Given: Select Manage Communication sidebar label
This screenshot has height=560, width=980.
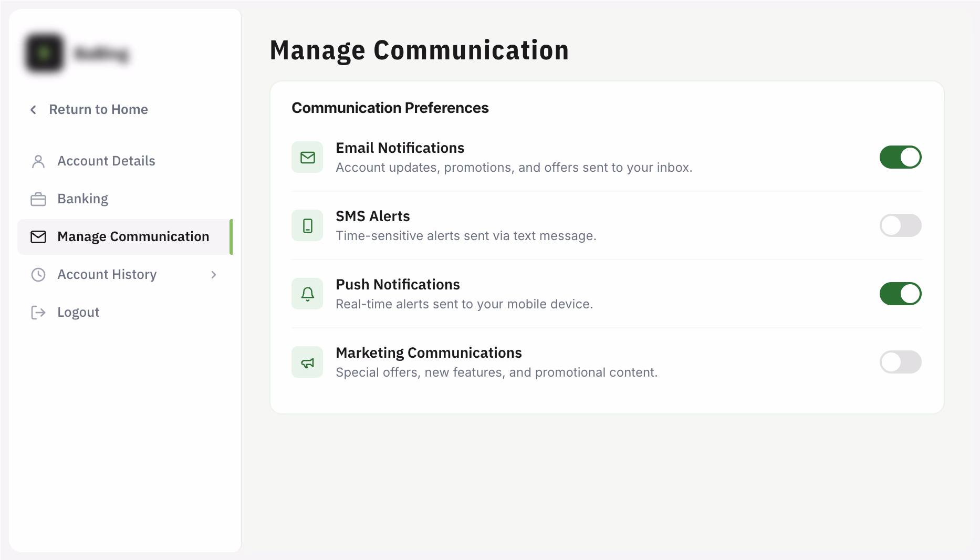Looking at the screenshot, I should point(133,237).
